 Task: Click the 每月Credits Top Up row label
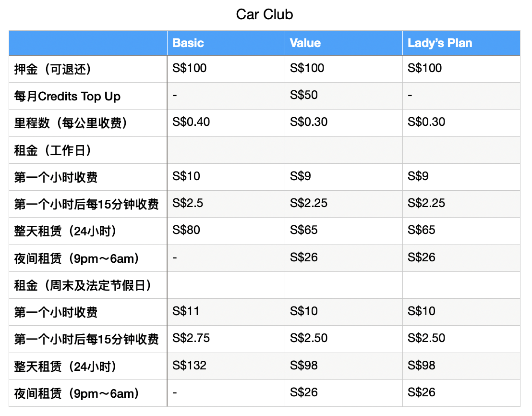(67, 96)
